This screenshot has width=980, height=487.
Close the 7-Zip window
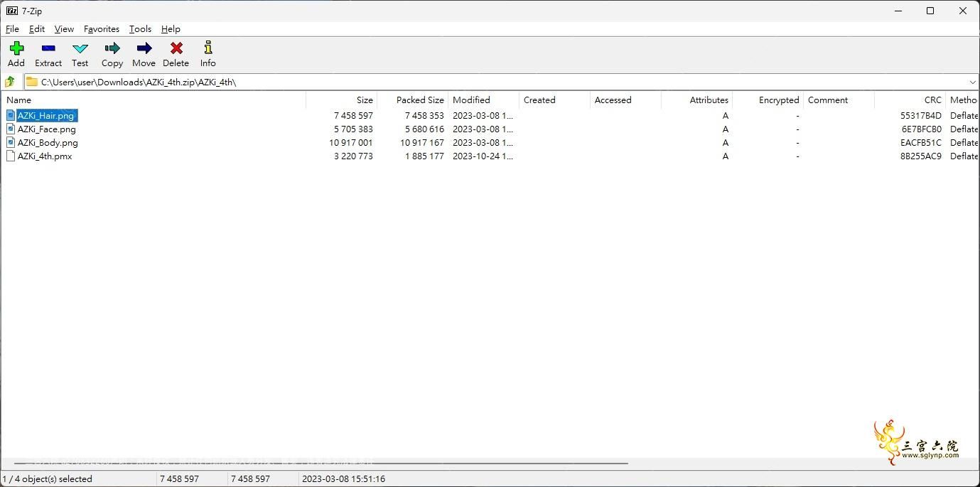point(963,11)
